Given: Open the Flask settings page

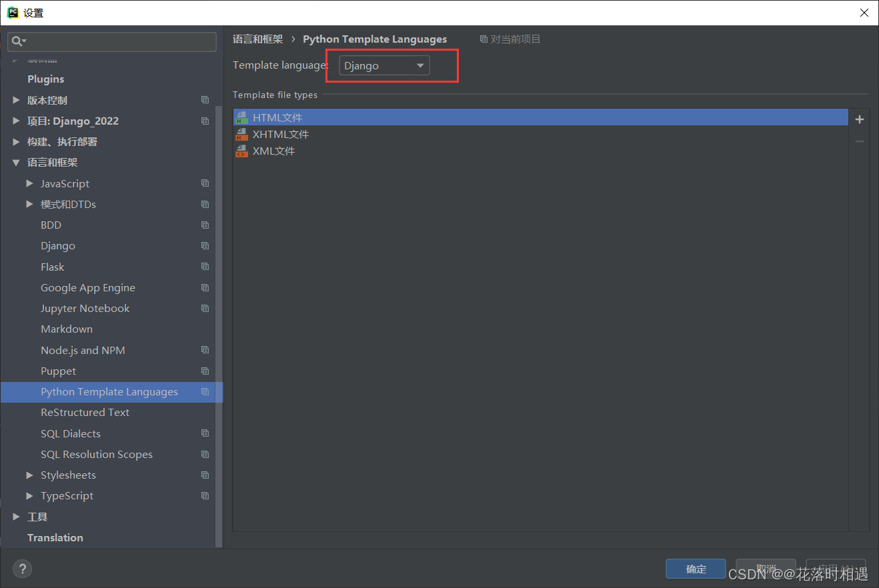Looking at the screenshot, I should [53, 267].
